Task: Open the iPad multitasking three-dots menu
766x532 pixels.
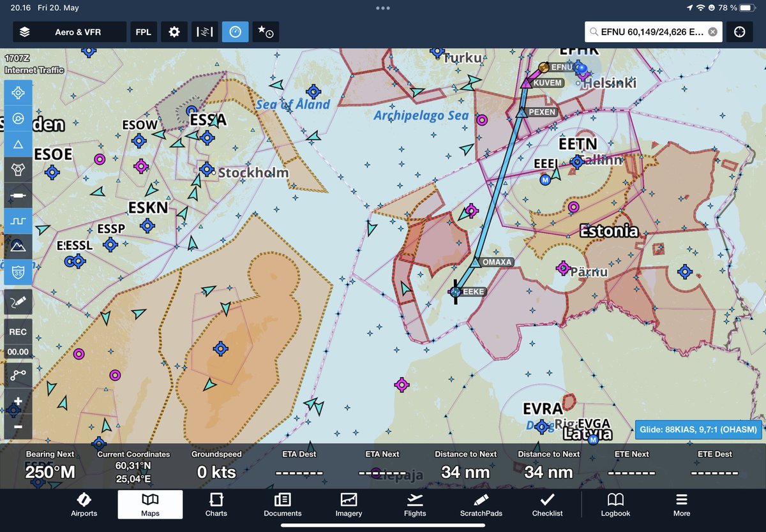Action: tap(383, 8)
